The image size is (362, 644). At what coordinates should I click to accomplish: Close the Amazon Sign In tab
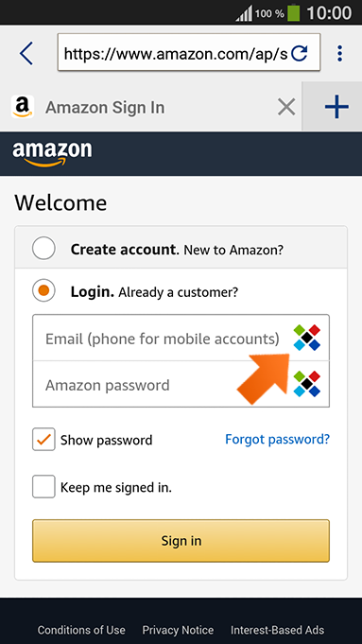click(x=286, y=108)
